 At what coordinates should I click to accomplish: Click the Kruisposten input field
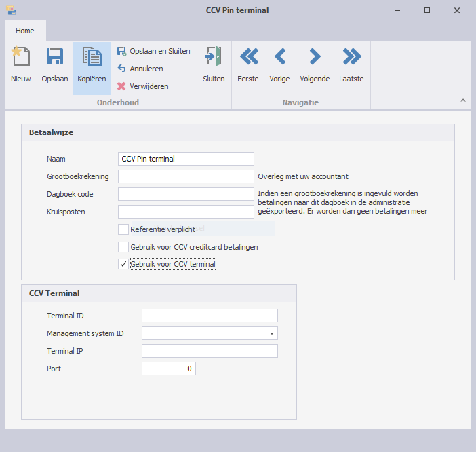[x=186, y=212]
